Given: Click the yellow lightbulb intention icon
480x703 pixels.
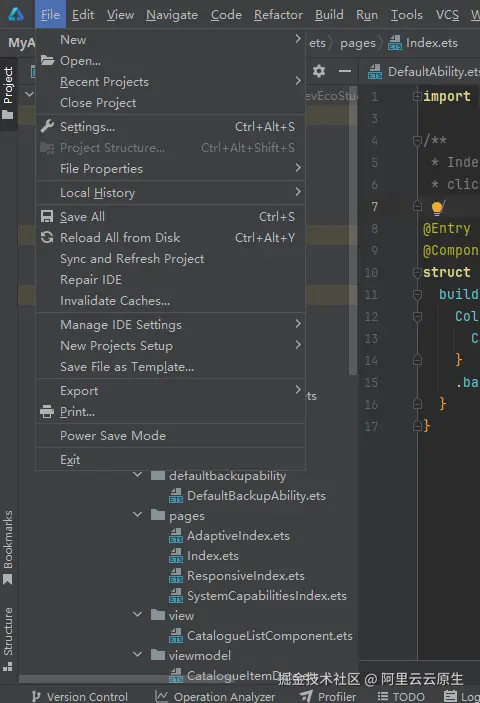Looking at the screenshot, I should [437, 208].
